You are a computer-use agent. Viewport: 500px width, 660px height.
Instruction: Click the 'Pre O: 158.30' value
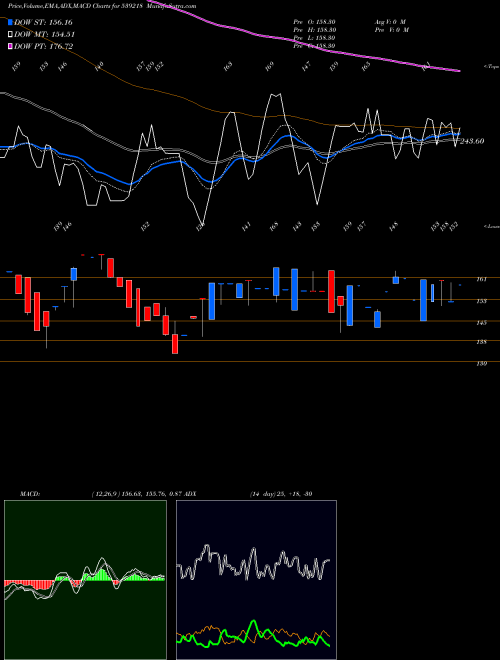[x=314, y=22]
